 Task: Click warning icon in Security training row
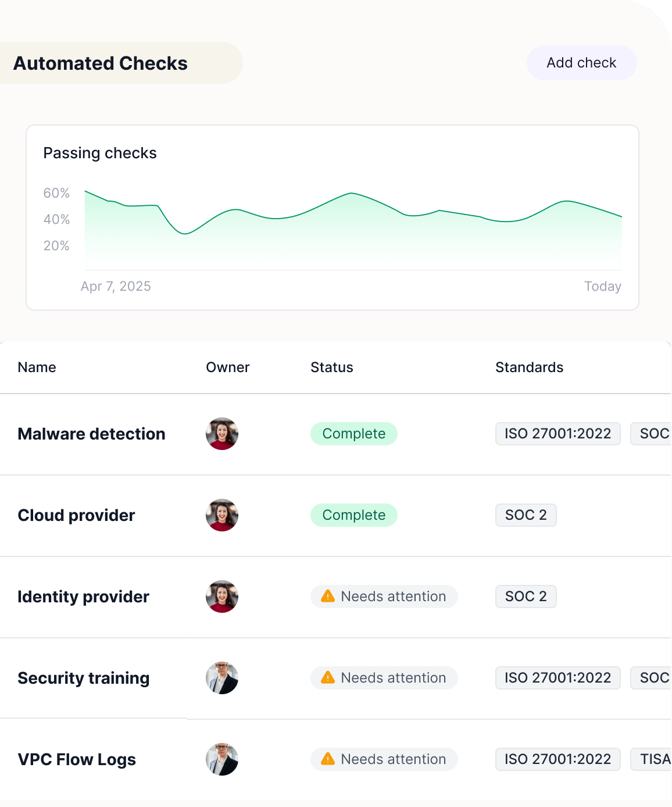(328, 678)
